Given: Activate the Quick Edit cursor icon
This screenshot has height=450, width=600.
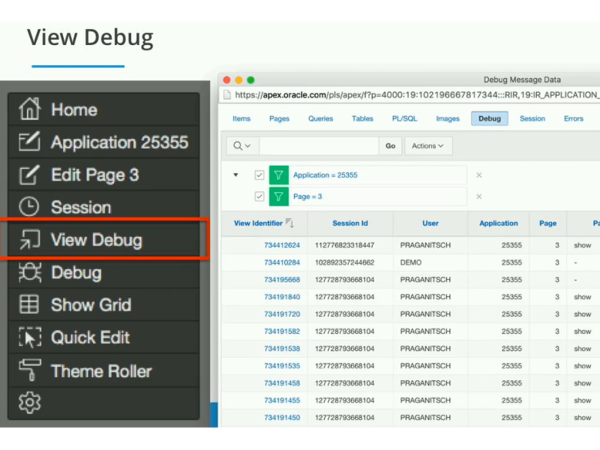Looking at the screenshot, I should click(30, 337).
